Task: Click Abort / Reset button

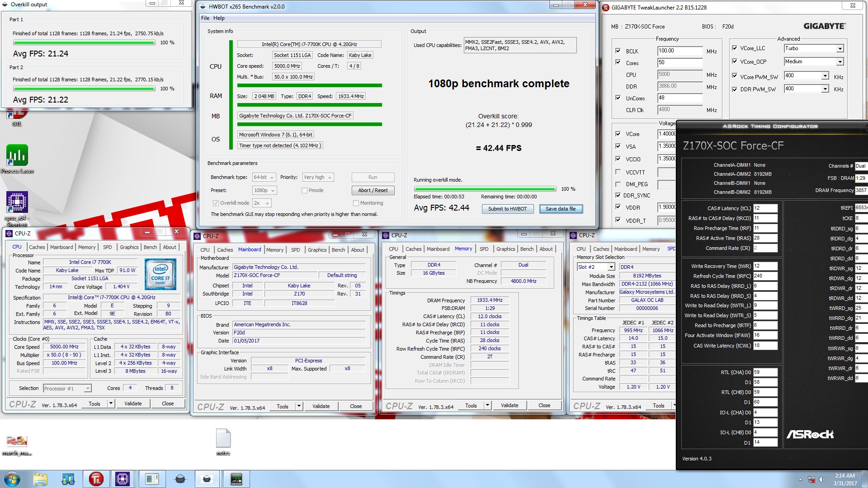Action: coord(373,190)
